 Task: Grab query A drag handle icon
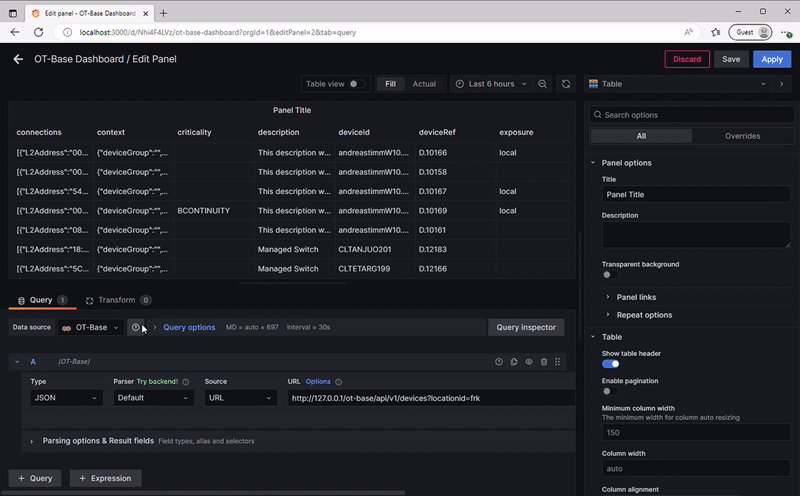pyautogui.click(x=557, y=361)
